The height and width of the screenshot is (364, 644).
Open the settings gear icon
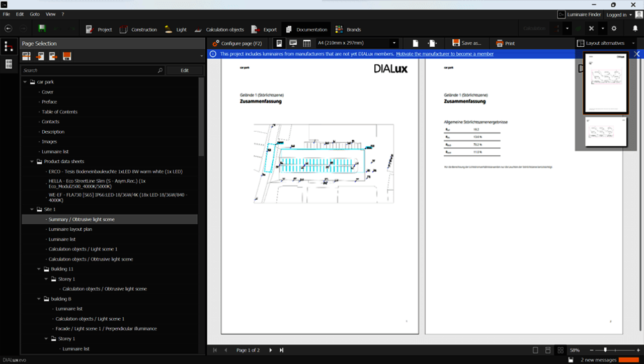pos(614,29)
